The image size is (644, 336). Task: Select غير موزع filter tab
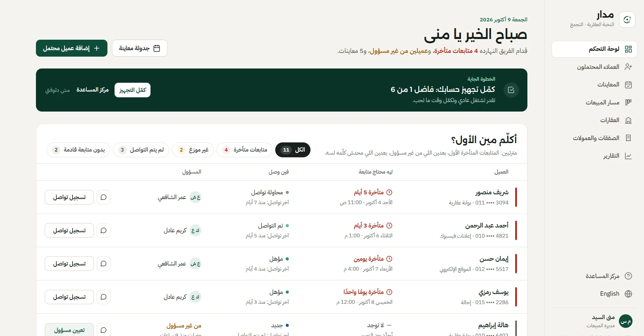coord(193,150)
